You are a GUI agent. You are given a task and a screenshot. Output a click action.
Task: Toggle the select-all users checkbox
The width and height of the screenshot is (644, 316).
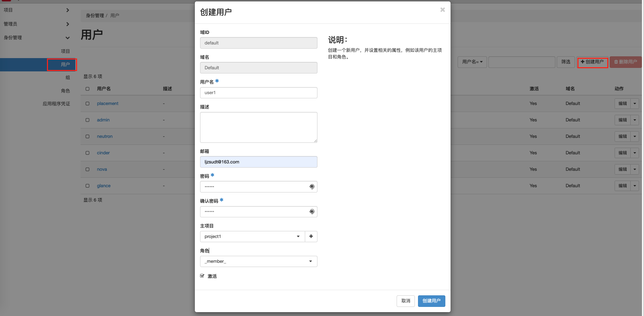pyautogui.click(x=88, y=89)
